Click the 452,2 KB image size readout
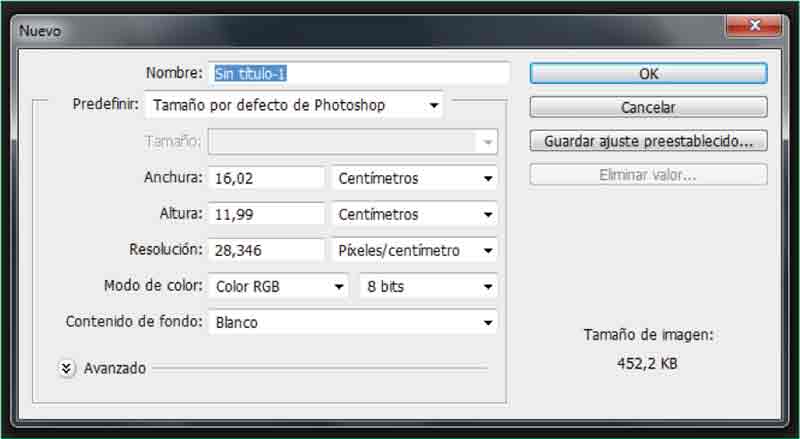 coord(648,364)
